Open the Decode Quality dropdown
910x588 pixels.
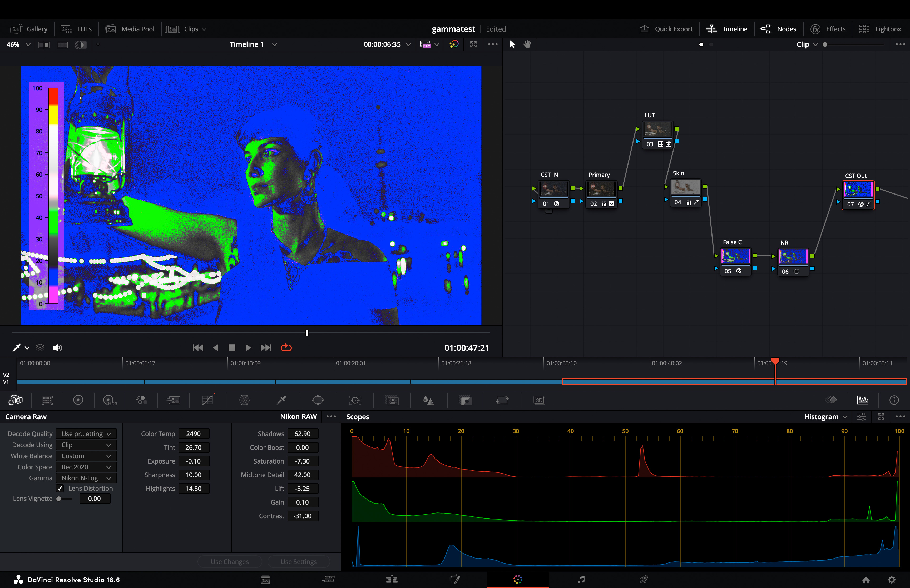[x=86, y=434]
